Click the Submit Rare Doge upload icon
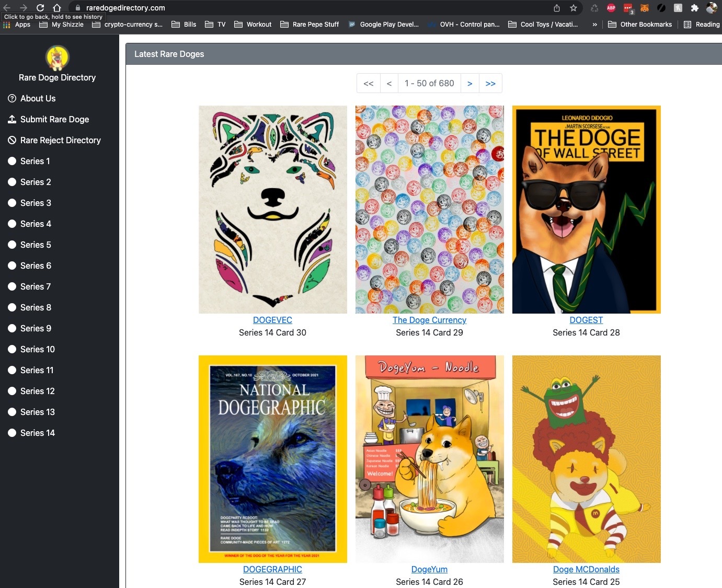The image size is (722, 588). [12, 119]
